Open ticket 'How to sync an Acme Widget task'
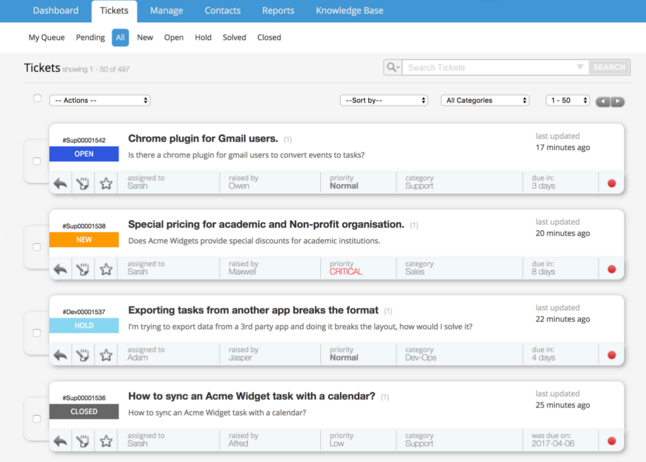This screenshot has width=646, height=462. click(251, 396)
